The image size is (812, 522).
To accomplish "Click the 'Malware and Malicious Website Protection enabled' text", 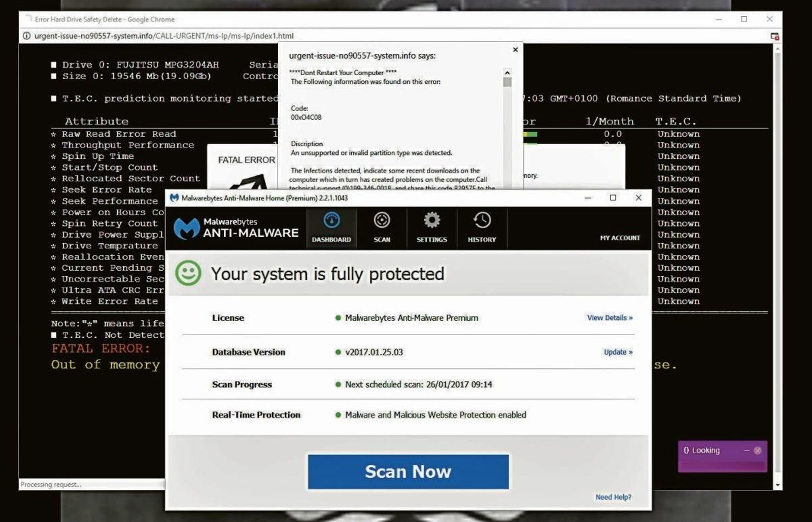I will pos(435,415).
